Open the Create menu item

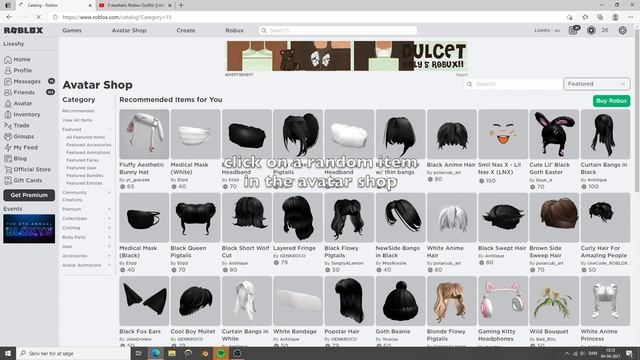186,31
